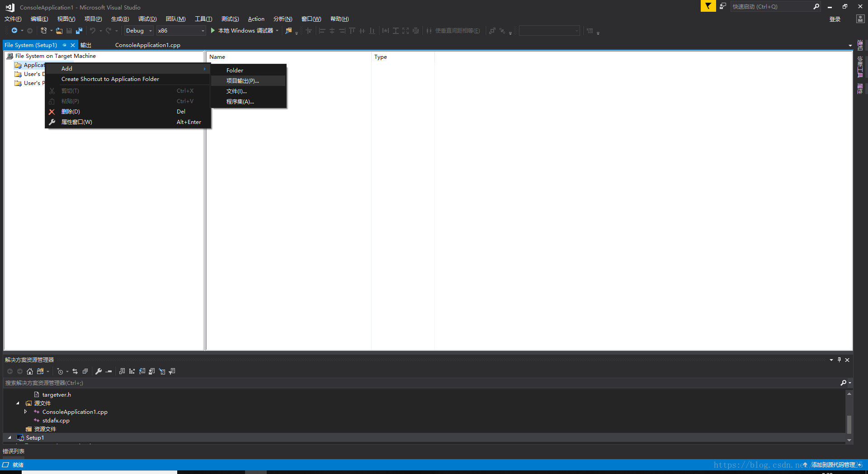Viewport: 868px width, 474px height.
Task: Click the new project icon in toolbar
Action: (43, 31)
